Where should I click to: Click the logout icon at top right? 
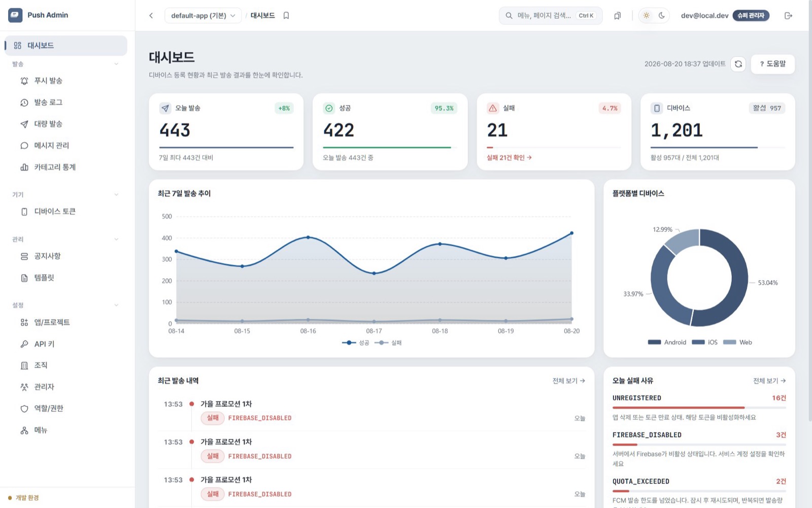coord(788,16)
